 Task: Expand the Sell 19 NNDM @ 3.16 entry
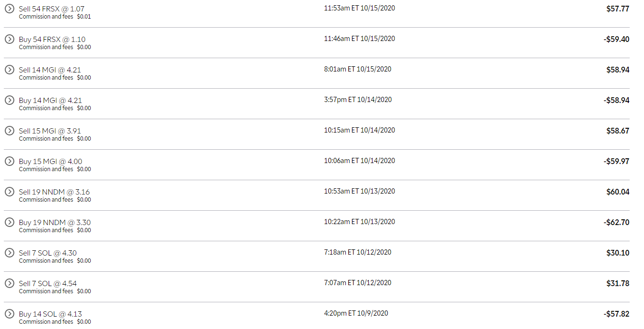10,192
